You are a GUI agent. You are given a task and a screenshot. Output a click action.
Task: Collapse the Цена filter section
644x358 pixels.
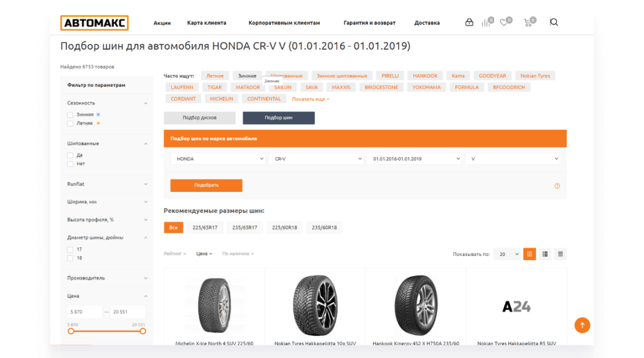click(x=146, y=296)
